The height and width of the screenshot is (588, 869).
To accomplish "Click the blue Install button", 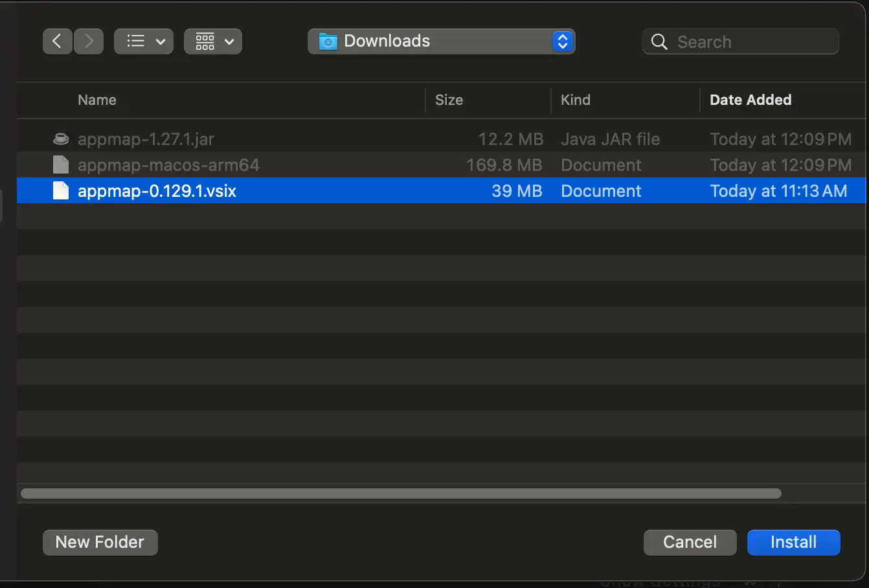I will (794, 543).
